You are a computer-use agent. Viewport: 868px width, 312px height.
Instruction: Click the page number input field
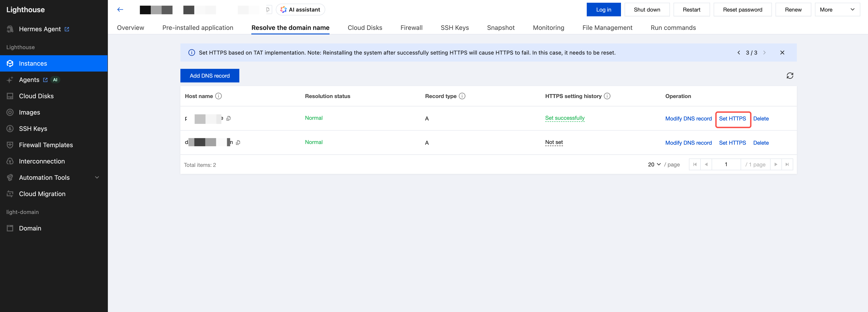coord(726,165)
